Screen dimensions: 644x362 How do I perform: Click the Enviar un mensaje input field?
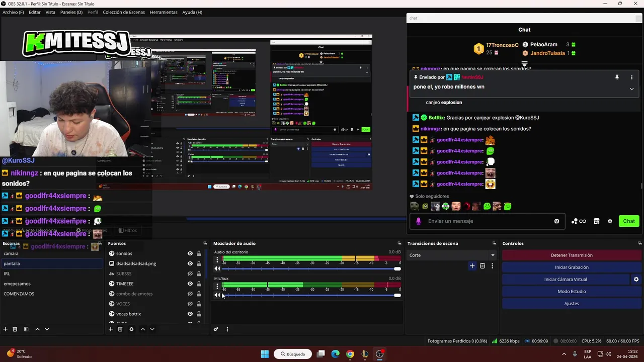(488, 221)
